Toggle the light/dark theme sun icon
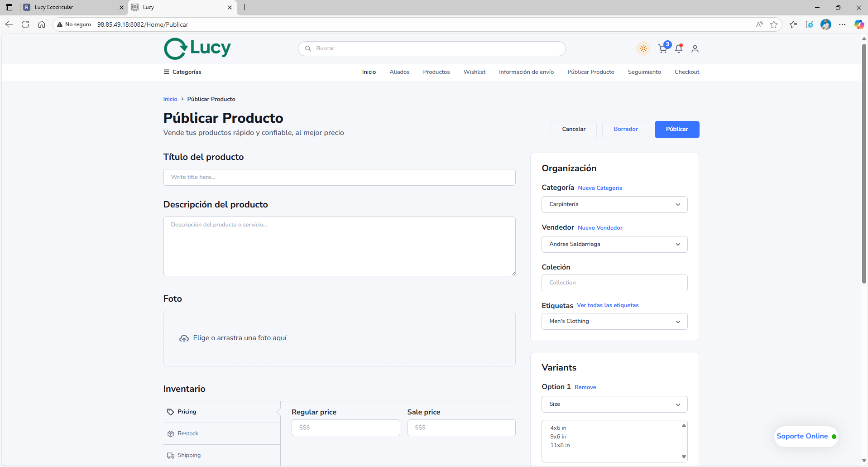The width and height of the screenshot is (868, 467). (643, 48)
